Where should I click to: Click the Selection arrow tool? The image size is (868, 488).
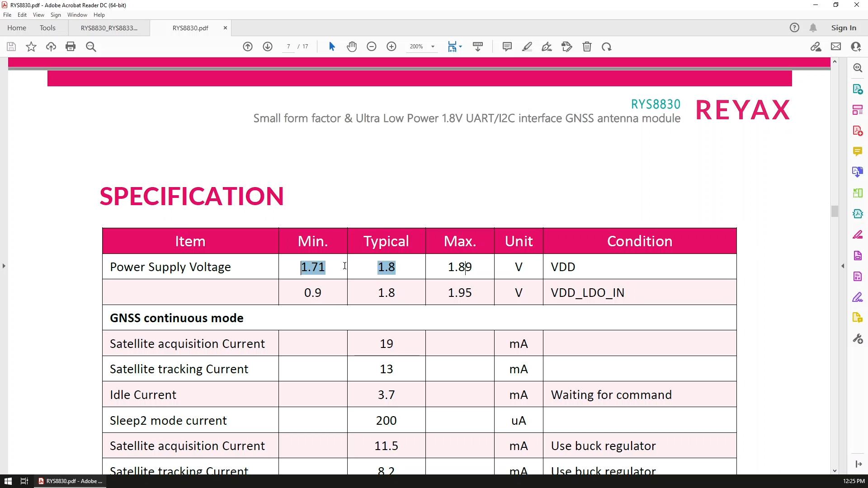point(332,47)
